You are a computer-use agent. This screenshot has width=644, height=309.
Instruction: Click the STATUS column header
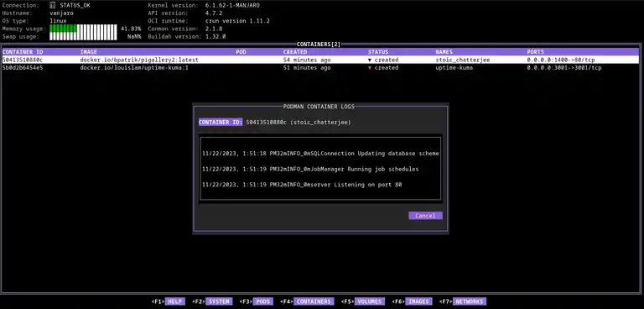(378, 52)
